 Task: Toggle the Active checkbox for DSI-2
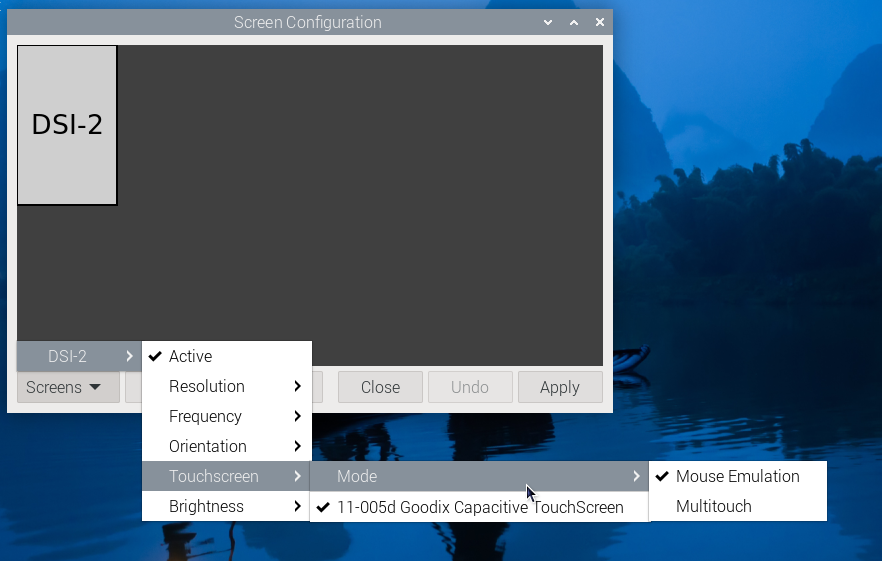[x=190, y=356]
